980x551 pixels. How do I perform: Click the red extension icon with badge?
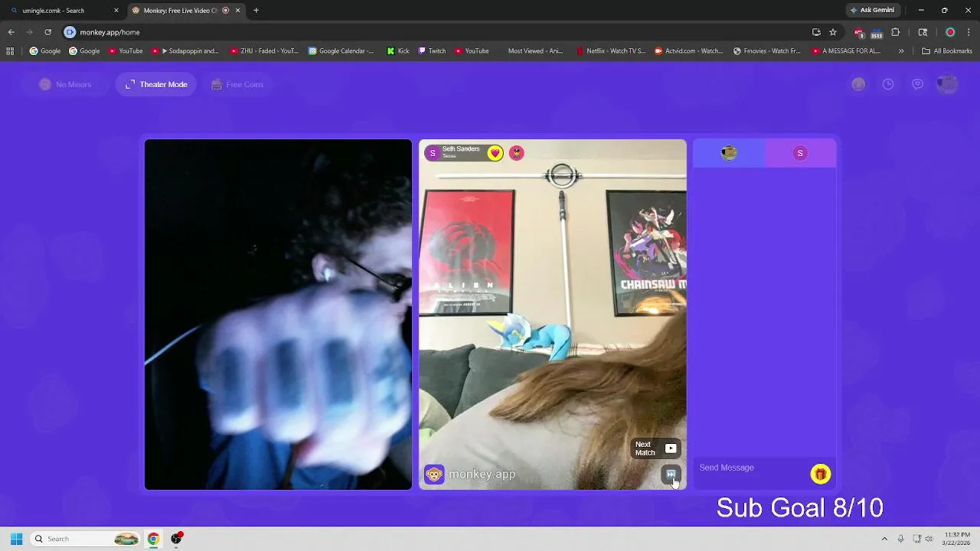click(859, 32)
